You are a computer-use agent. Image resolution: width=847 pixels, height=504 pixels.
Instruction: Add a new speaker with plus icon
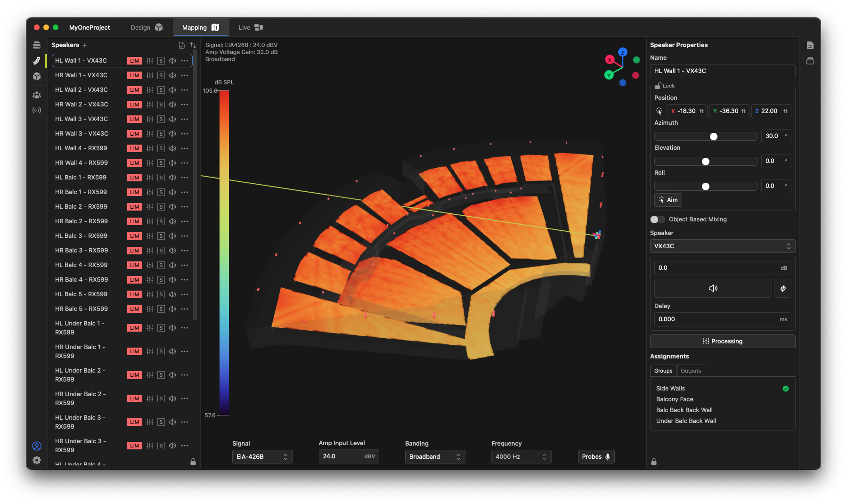pos(85,45)
